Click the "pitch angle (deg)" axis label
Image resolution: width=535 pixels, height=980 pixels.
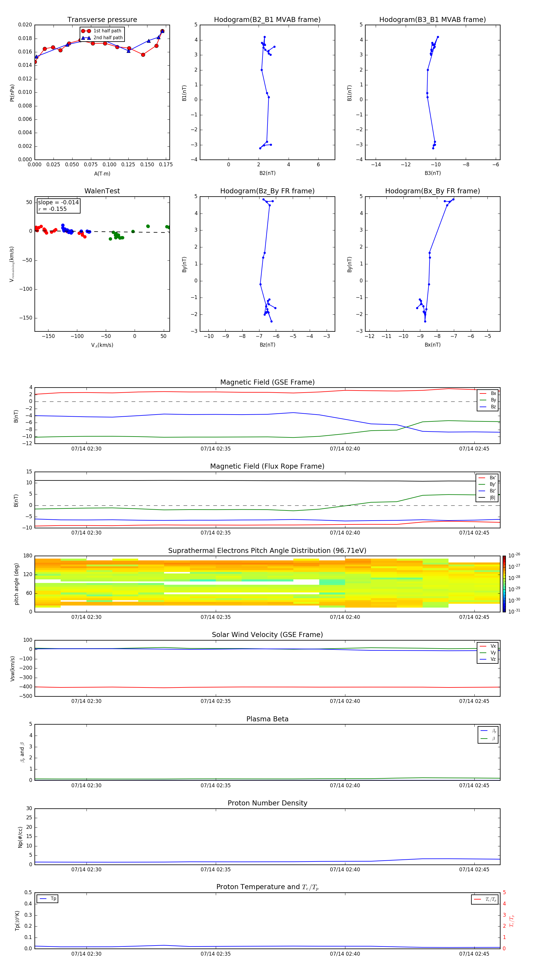click(x=16, y=584)
